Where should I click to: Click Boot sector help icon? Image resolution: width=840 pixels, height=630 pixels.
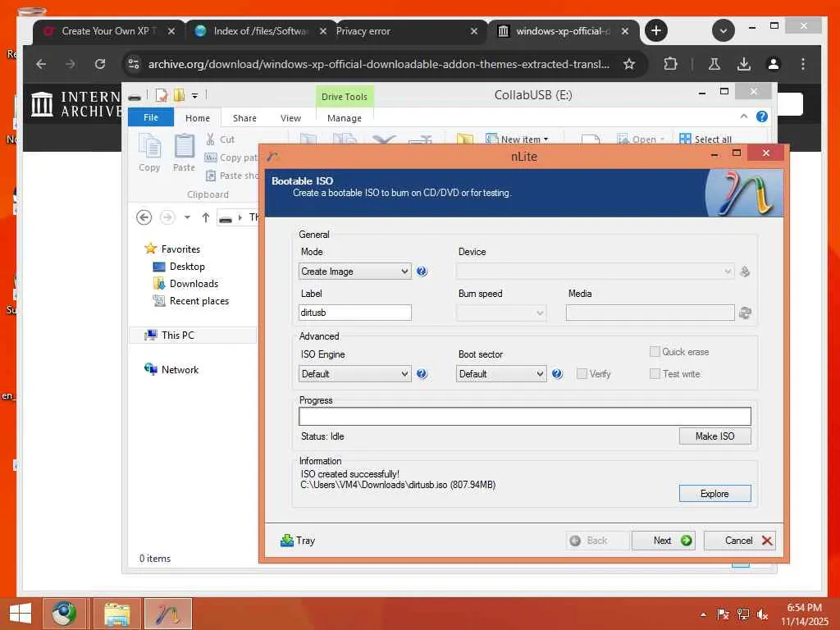coord(557,374)
